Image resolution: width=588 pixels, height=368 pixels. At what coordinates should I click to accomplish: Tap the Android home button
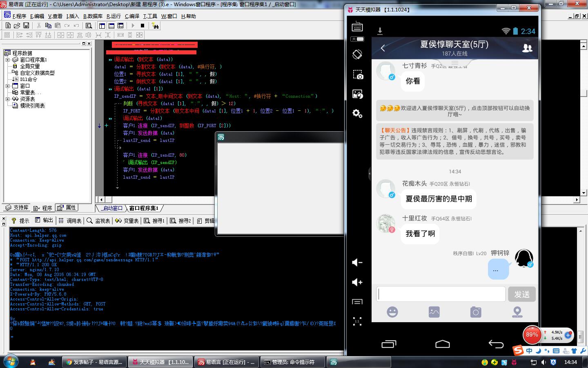[443, 344]
